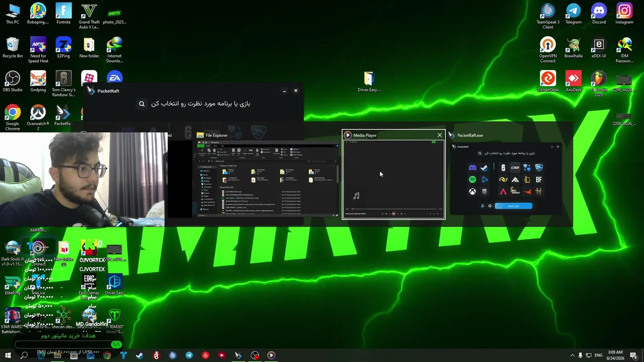
Task: Open Chrome from the taskbar
Action: pyautogui.click(x=107, y=355)
